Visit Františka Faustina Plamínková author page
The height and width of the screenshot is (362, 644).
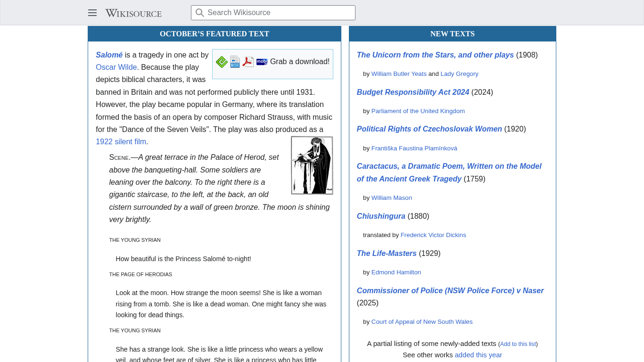(x=414, y=148)
